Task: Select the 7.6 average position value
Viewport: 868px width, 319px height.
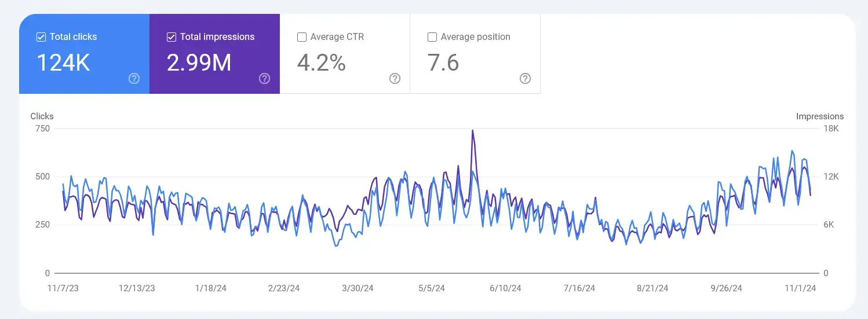Action: click(x=443, y=63)
